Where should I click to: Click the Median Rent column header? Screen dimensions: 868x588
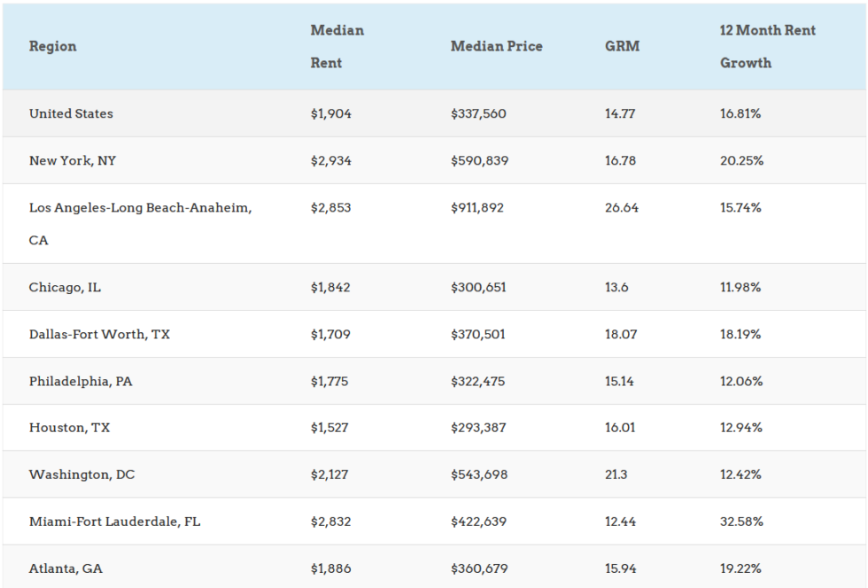click(337, 46)
